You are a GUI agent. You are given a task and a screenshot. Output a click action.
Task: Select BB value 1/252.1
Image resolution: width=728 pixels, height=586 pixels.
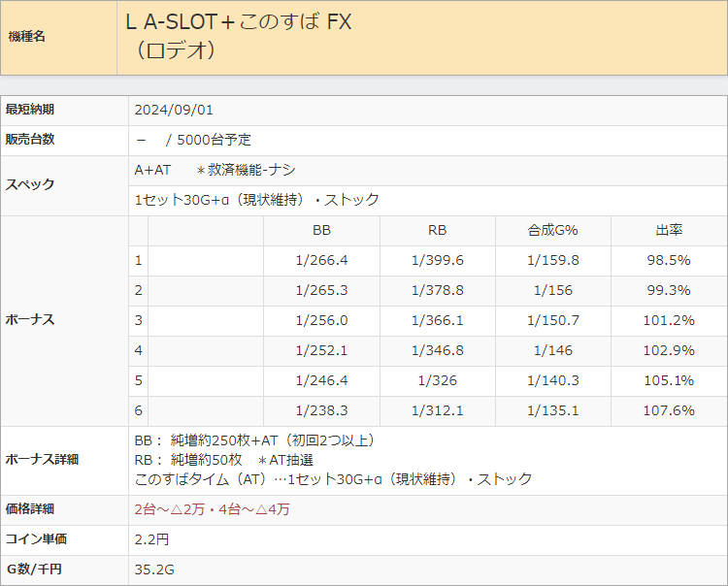pyautogui.click(x=321, y=350)
